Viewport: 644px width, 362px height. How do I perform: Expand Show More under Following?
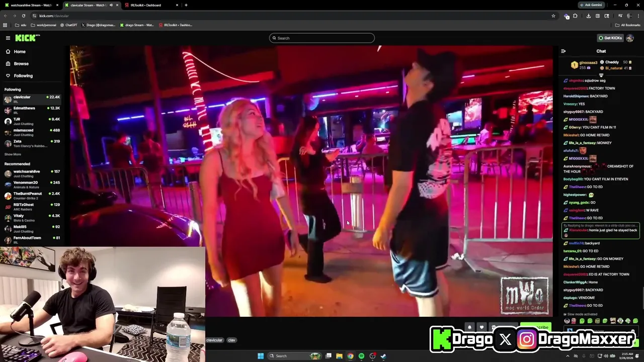[x=13, y=154]
